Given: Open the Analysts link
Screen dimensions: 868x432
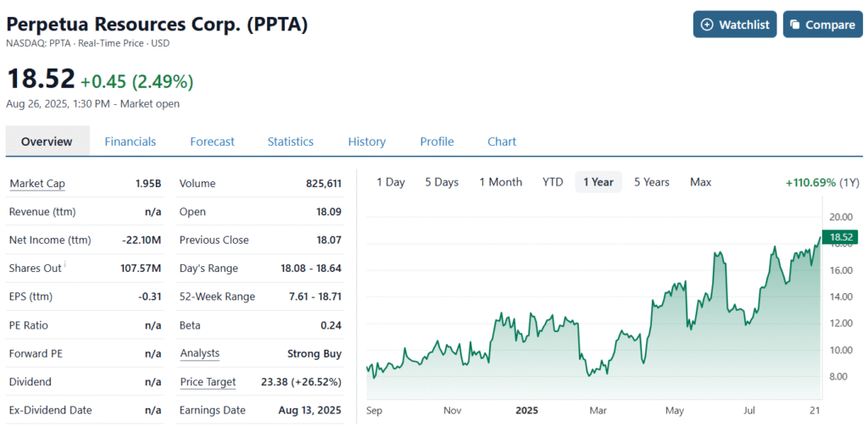Looking at the screenshot, I should 199,353.
